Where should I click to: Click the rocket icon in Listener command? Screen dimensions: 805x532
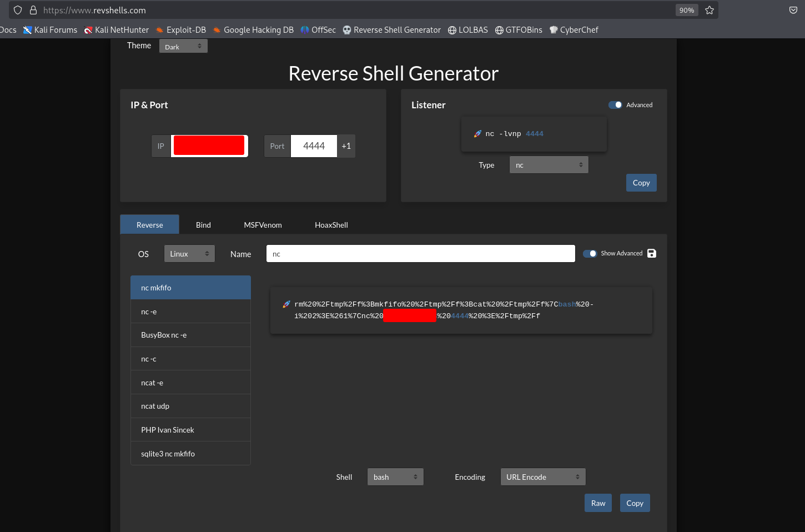tap(477, 134)
